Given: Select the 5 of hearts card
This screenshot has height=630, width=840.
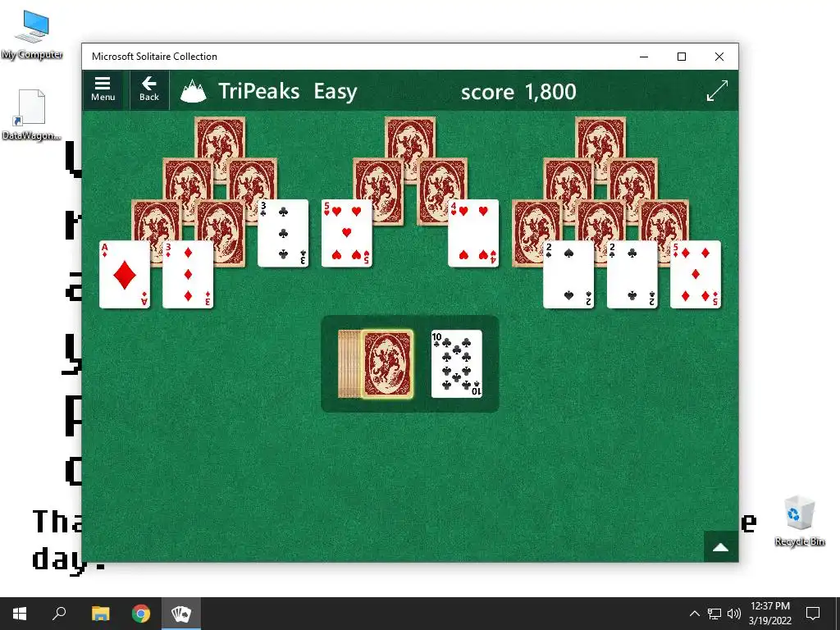Looking at the screenshot, I should (347, 233).
